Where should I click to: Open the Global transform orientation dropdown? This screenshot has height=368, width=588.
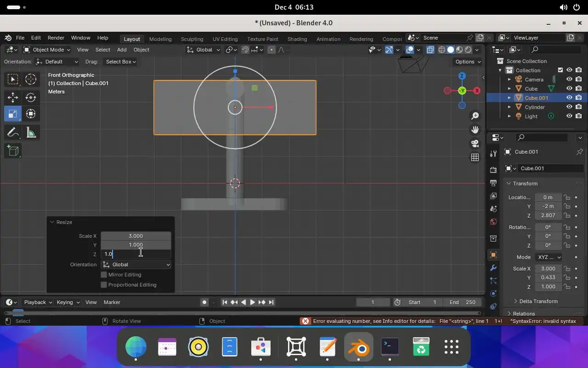pos(204,50)
